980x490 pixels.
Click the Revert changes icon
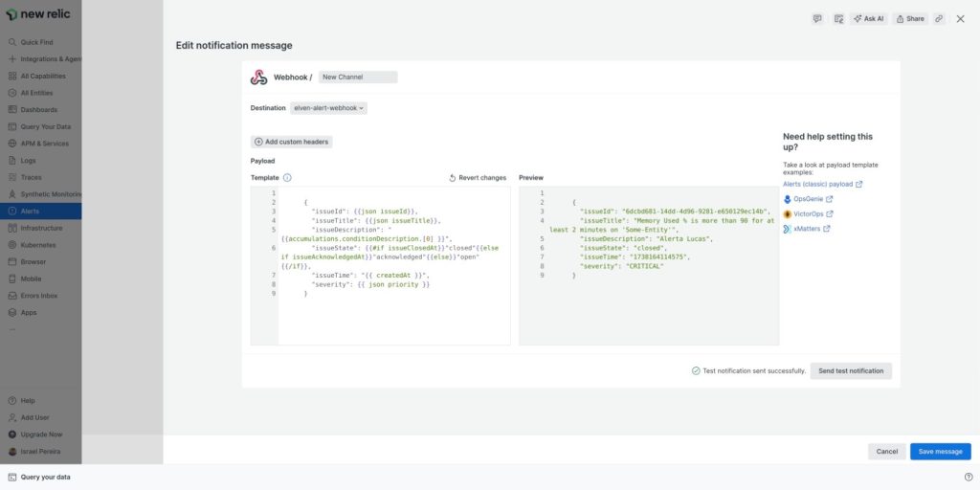pyautogui.click(x=453, y=178)
